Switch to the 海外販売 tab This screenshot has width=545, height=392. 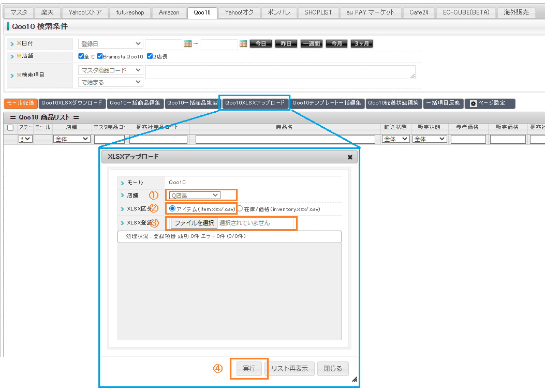[516, 12]
